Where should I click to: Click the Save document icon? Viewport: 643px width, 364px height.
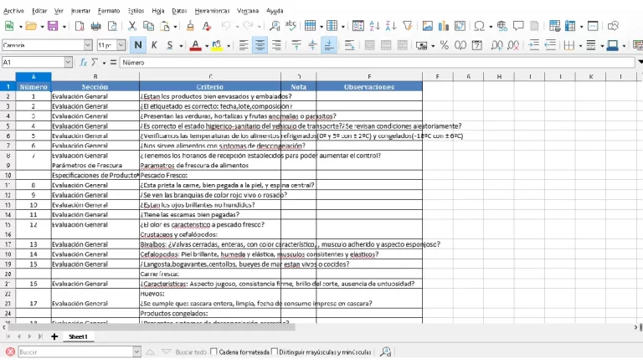pos(53,26)
